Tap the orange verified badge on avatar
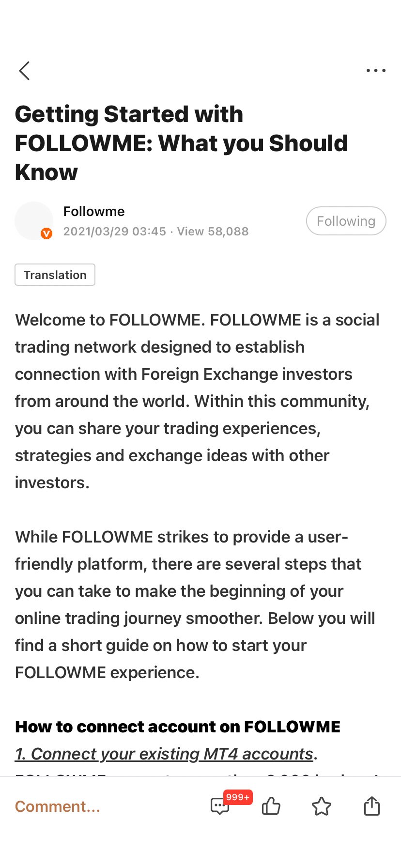Screen dimensions: 401x868 click(x=46, y=233)
